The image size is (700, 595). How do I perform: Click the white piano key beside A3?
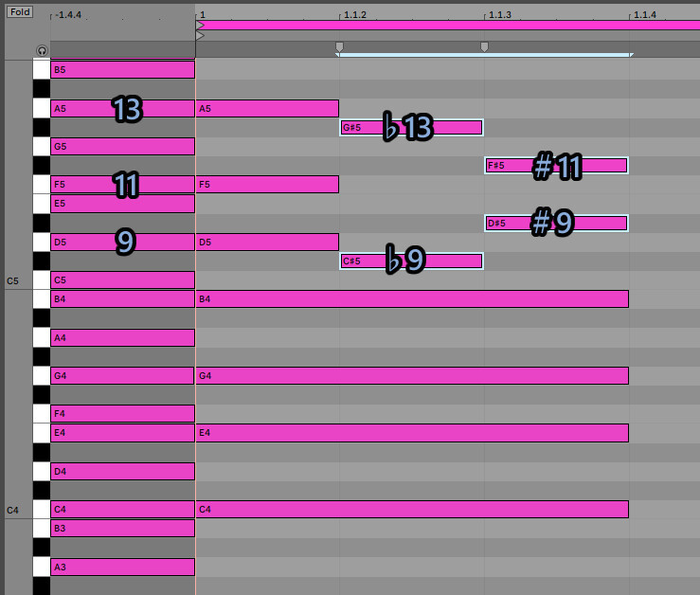tap(42, 567)
